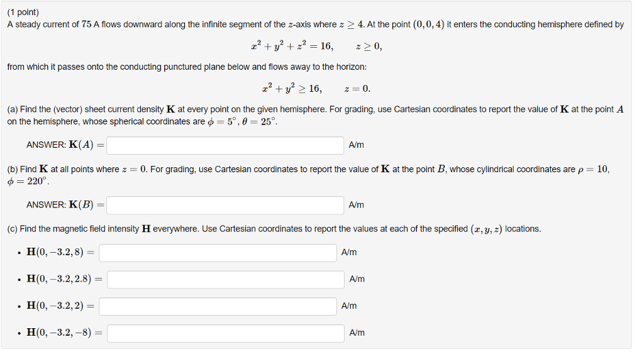644x359 pixels.
Task: Click the '(1 point)' label
Action: 23,13
